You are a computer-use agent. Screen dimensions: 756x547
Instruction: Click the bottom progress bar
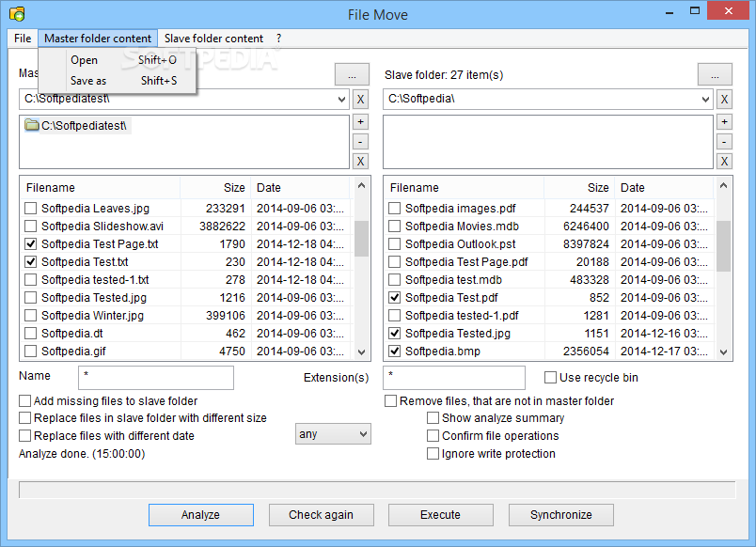point(377,490)
